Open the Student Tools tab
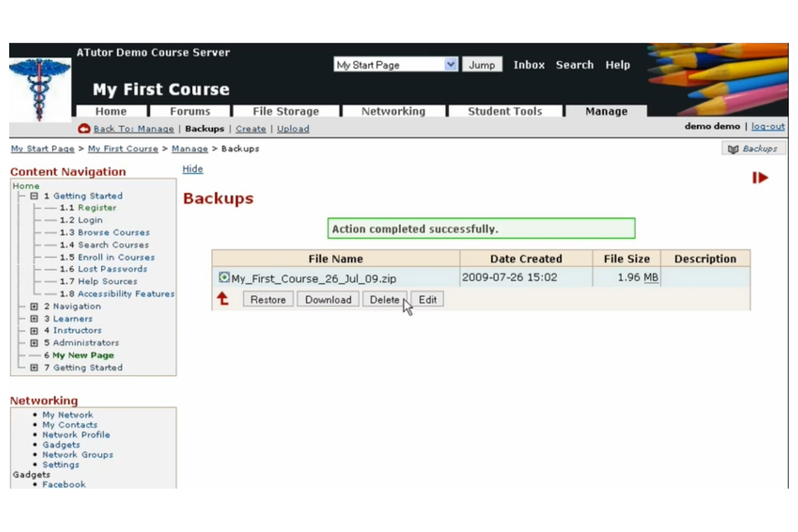The height and width of the screenshot is (532, 798). (505, 111)
